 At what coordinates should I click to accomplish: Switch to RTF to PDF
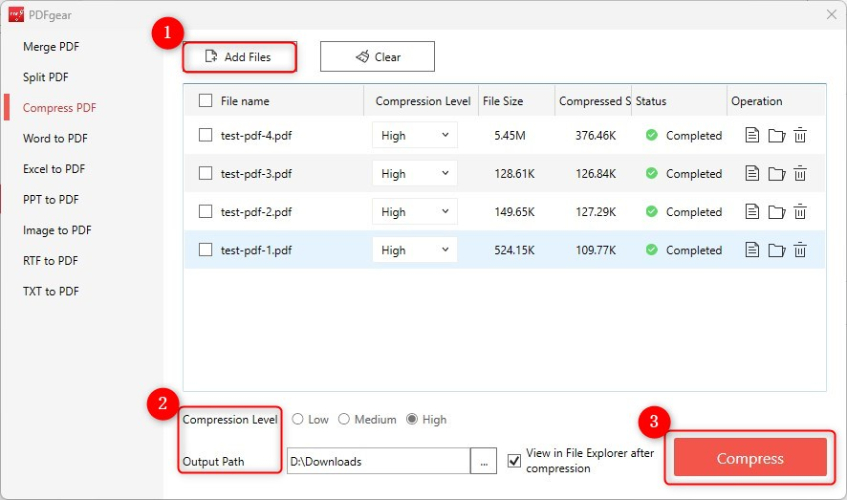[x=50, y=261]
